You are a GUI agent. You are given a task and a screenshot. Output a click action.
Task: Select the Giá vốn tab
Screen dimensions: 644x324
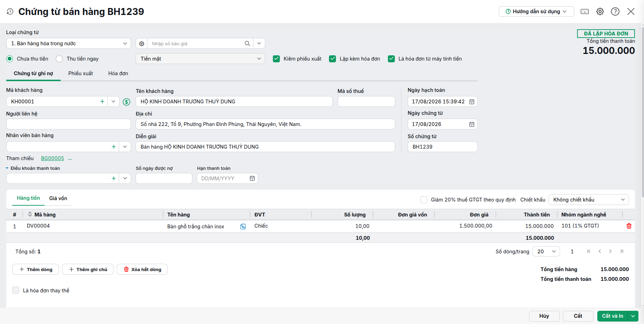(58, 198)
